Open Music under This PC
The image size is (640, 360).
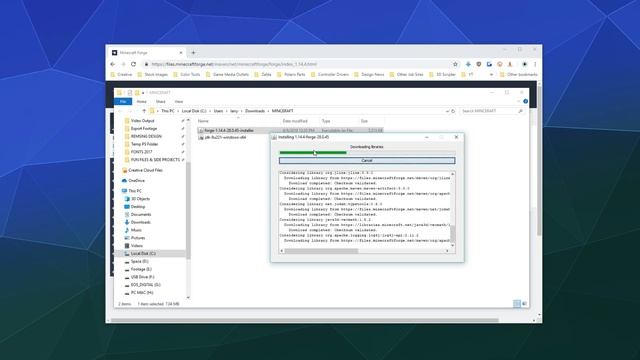click(x=136, y=230)
